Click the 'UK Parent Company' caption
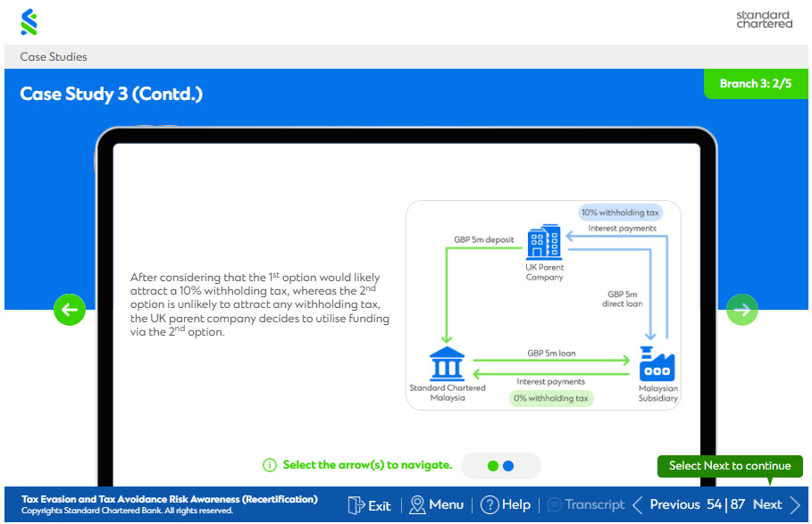The image size is (812, 524). (x=544, y=272)
